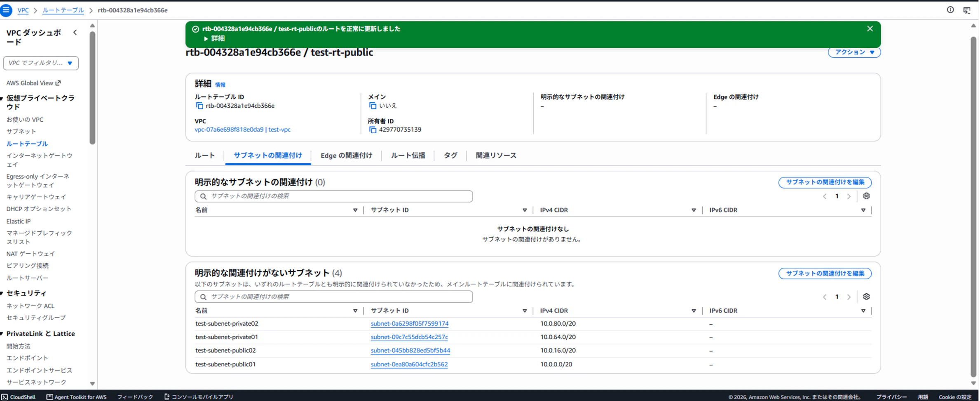Open the info panel icon in top bar
This screenshot has width=980, height=401.
(x=950, y=10)
